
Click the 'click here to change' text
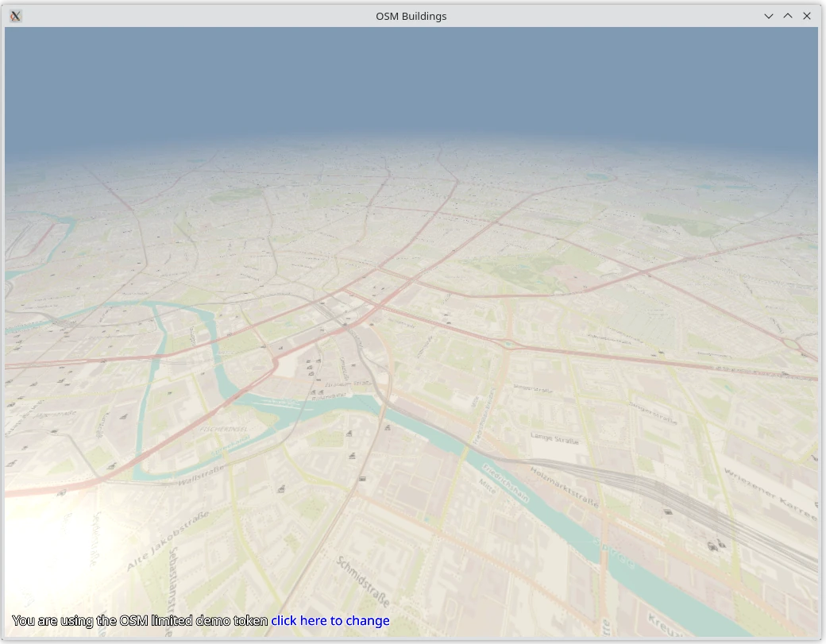click(x=330, y=620)
